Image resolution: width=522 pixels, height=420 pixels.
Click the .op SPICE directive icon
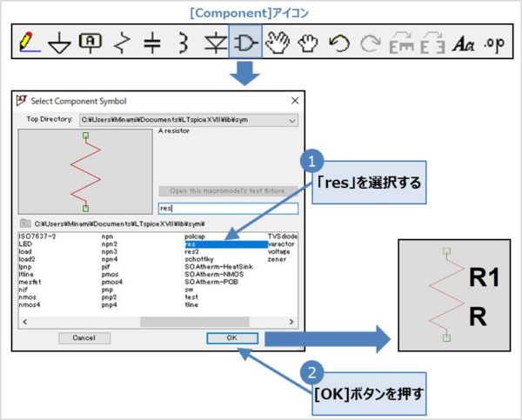(x=494, y=43)
